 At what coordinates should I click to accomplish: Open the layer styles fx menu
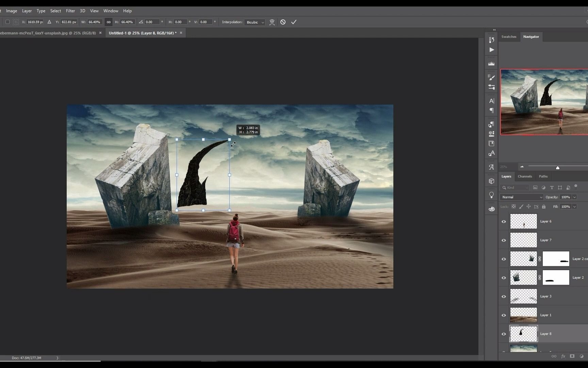point(563,356)
